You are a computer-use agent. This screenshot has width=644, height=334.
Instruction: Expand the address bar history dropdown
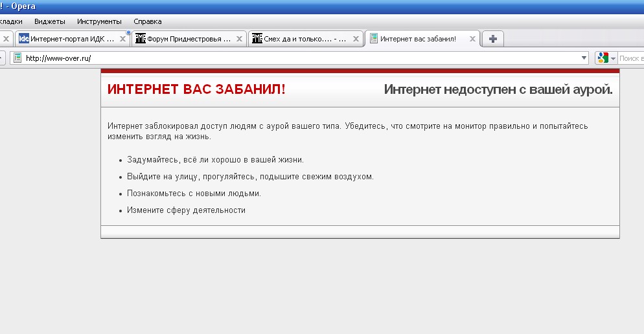(x=584, y=58)
